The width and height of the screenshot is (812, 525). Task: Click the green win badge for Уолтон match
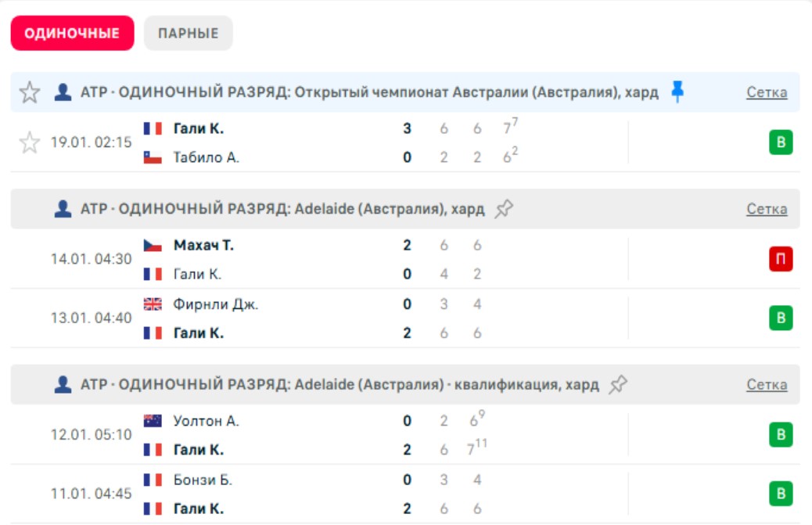point(780,435)
